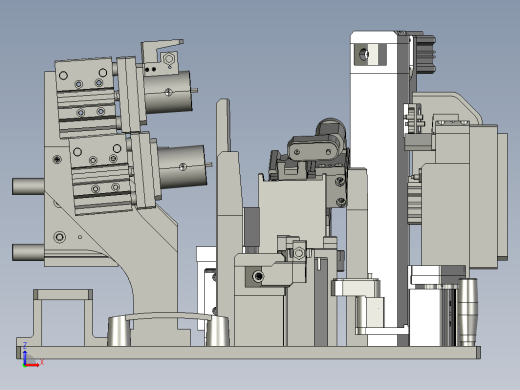
Task: Select the curved carry handle bar above the base
Action: tap(169, 316)
